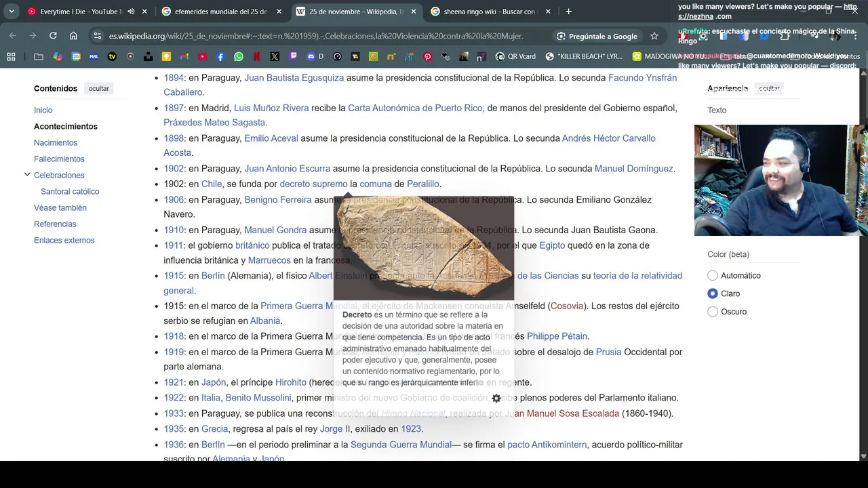Open the Benito Mussolini link
Viewport: 868px width, 488px height.
[258, 398]
